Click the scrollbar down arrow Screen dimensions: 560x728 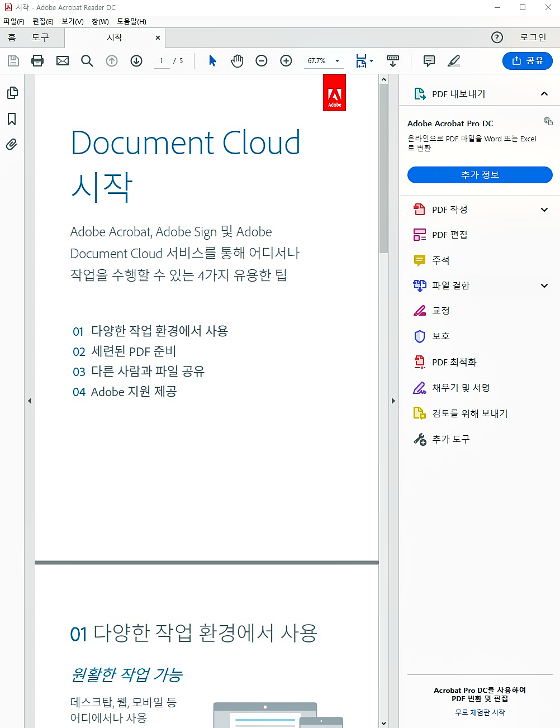pyautogui.click(x=383, y=723)
